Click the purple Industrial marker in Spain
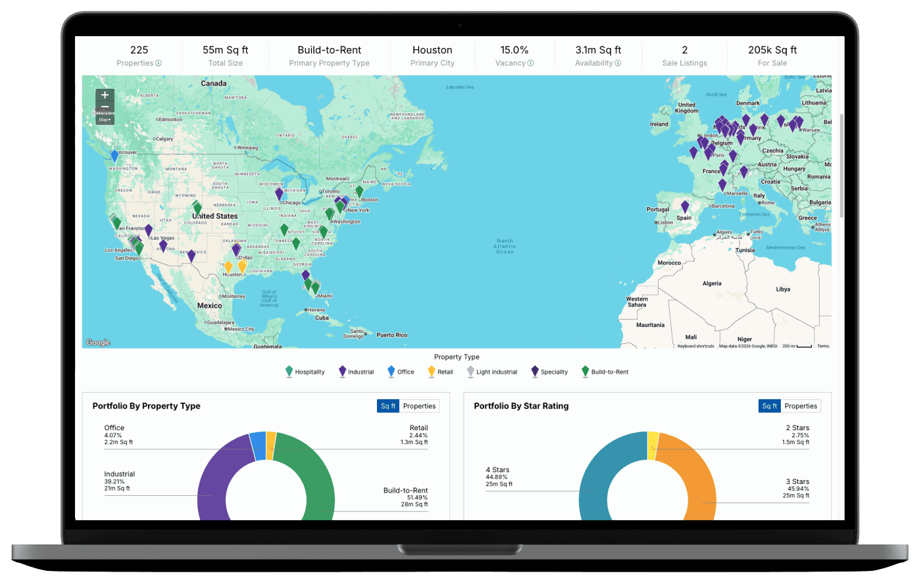The height and width of the screenshot is (588, 921). [x=685, y=207]
